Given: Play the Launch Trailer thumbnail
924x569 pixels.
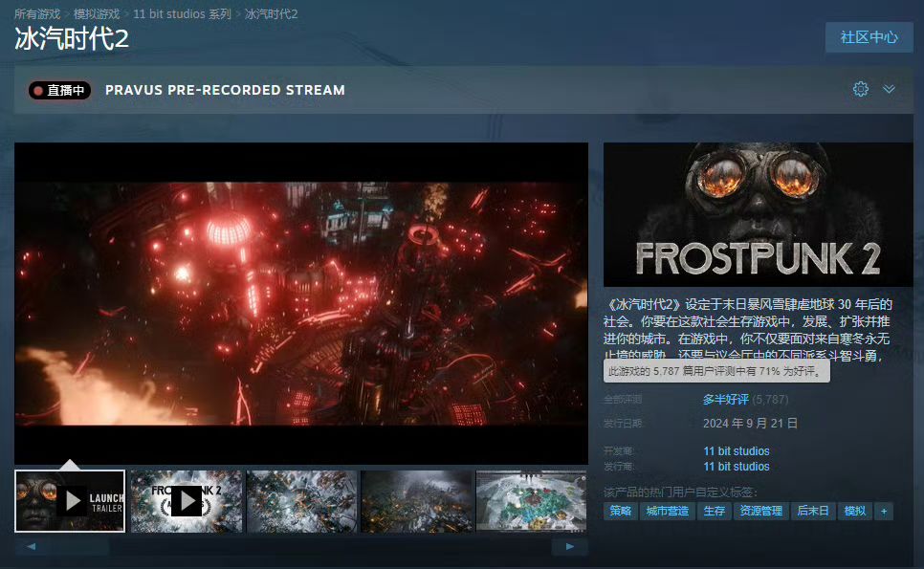Looking at the screenshot, I should point(70,501).
